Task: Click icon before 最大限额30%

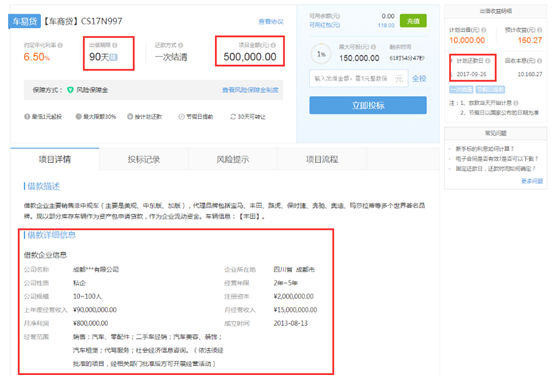Action: point(79,117)
